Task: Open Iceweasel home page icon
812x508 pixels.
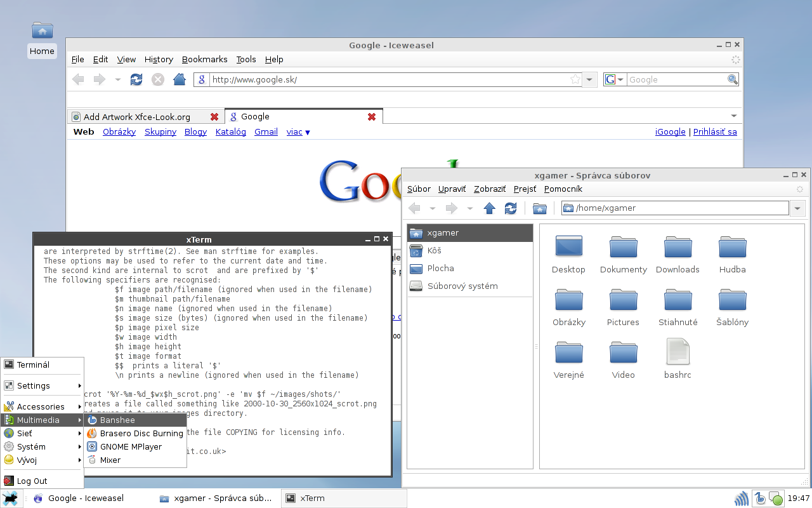Action: click(180, 79)
